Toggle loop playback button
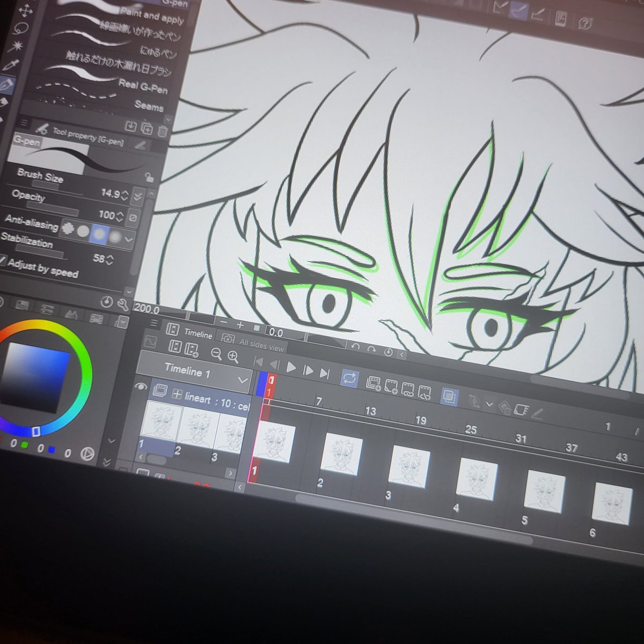The height and width of the screenshot is (644, 644). point(349,378)
